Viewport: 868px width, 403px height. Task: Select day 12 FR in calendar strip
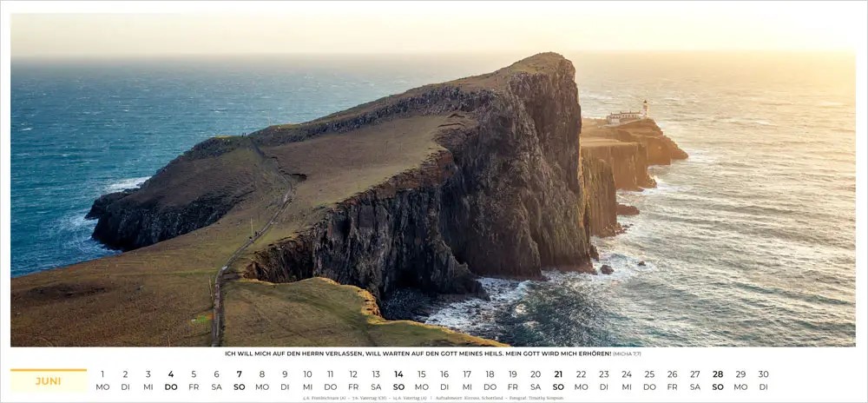(353, 380)
